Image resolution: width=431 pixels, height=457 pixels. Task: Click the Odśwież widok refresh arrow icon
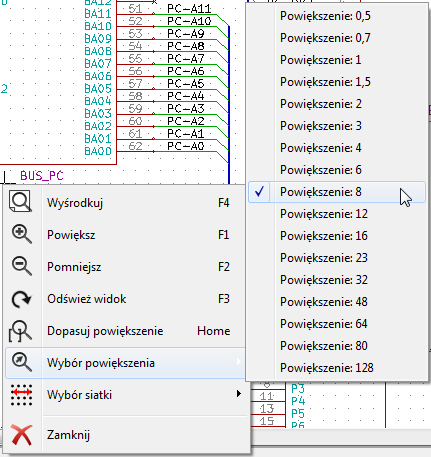(21, 299)
